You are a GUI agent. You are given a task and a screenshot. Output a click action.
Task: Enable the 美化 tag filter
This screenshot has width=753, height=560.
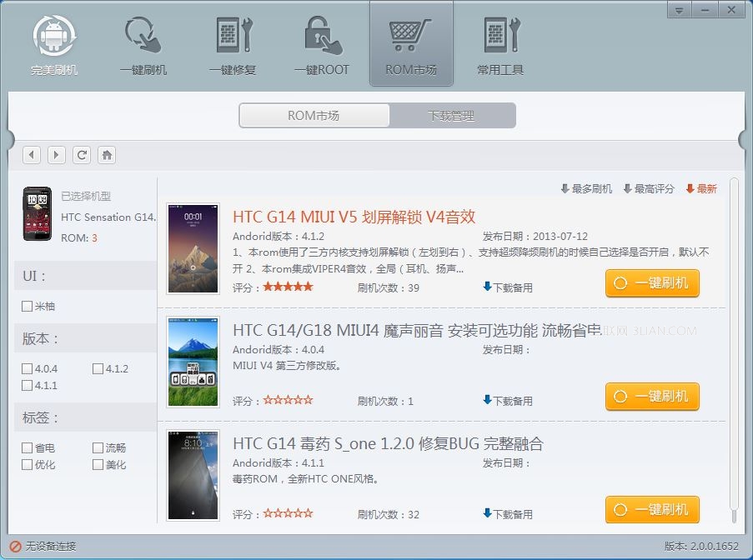(x=98, y=464)
